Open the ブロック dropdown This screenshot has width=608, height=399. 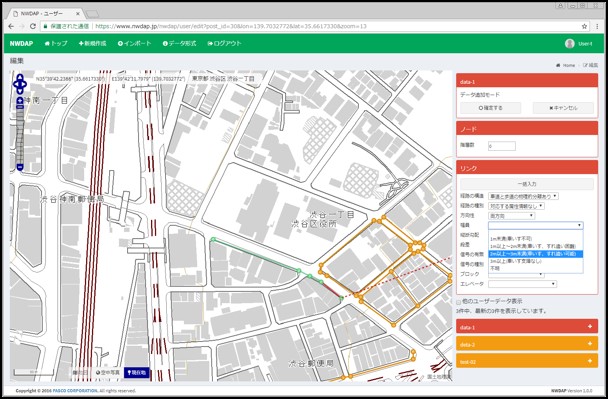516,275
